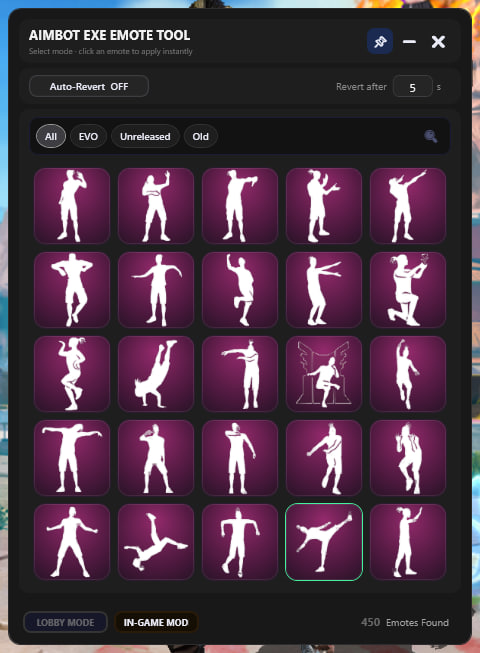Edit the Revert after seconds field

point(412,87)
